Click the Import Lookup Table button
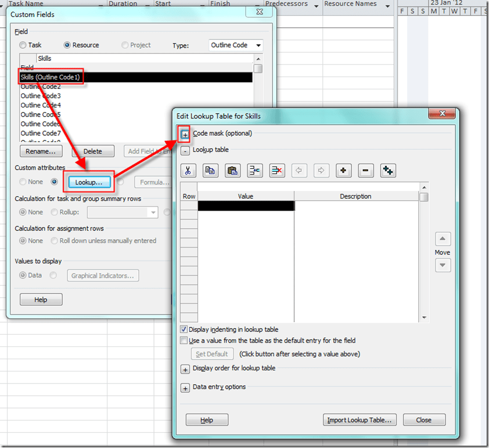The image size is (489, 448). [359, 420]
